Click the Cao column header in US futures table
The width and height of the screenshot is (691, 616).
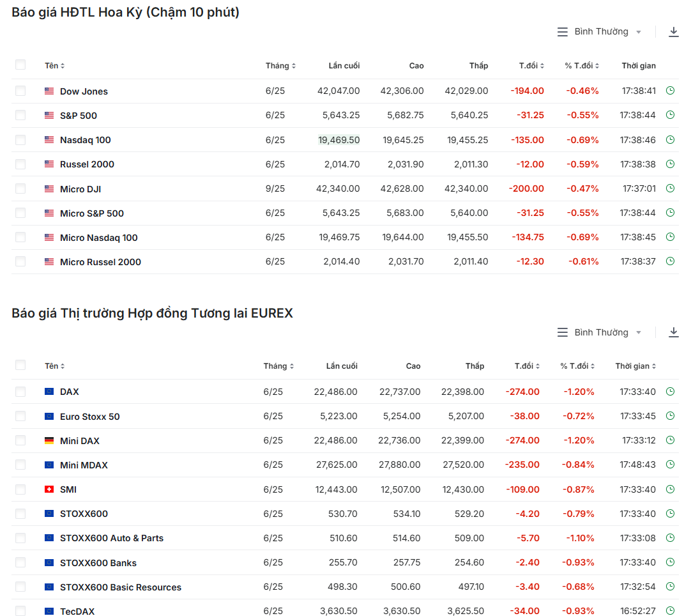pyautogui.click(x=416, y=66)
